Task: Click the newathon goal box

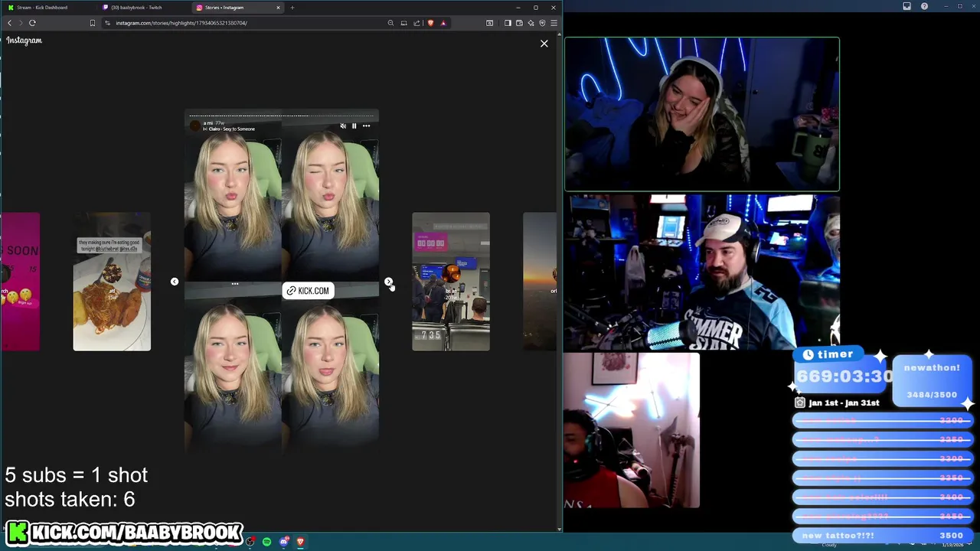Action: [932, 380]
